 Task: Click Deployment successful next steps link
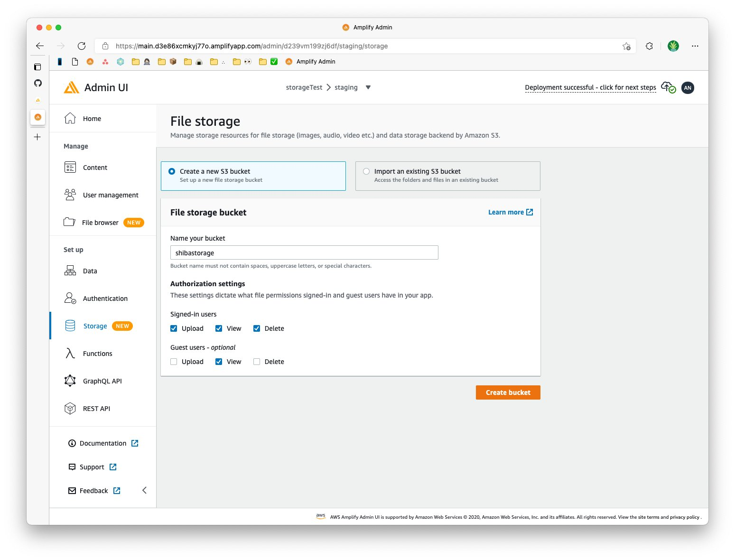(x=590, y=87)
